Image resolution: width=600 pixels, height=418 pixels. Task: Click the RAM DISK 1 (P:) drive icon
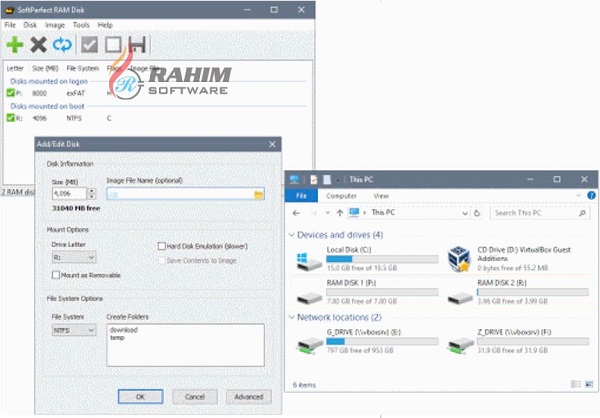(x=309, y=297)
